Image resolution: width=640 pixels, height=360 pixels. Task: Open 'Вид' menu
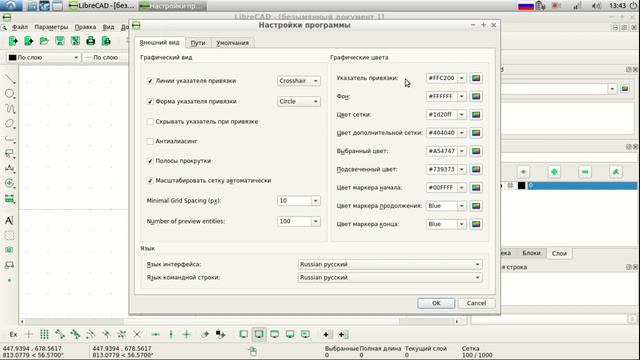point(108,27)
